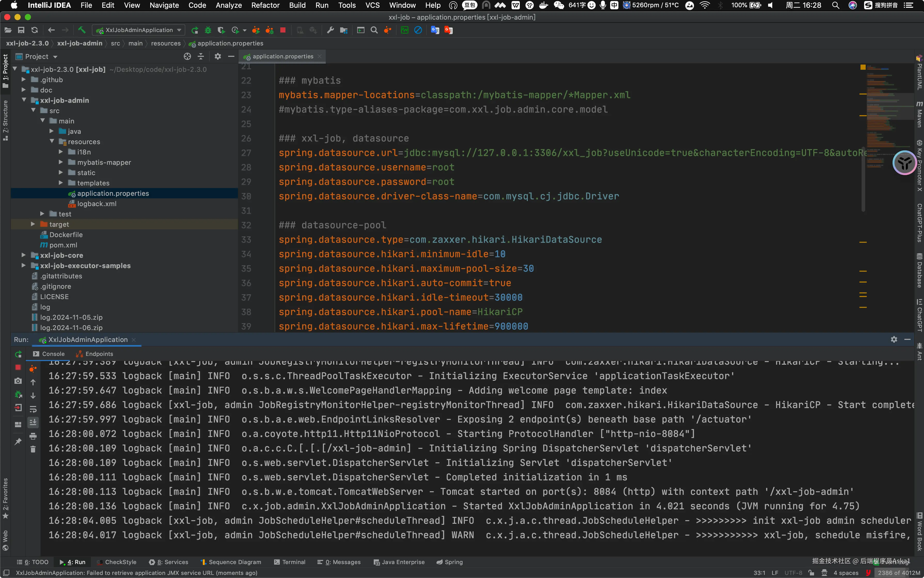Click the memory usage indicator

point(899,573)
